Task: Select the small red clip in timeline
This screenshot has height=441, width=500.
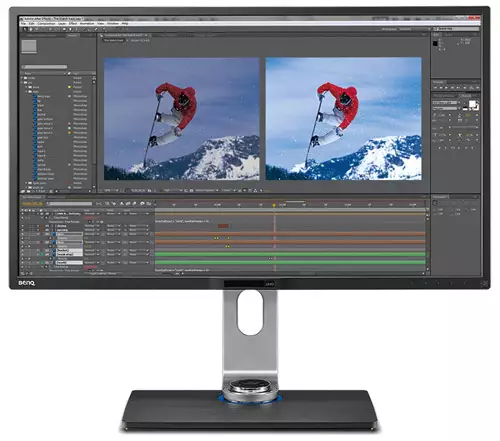Action: (x=223, y=226)
